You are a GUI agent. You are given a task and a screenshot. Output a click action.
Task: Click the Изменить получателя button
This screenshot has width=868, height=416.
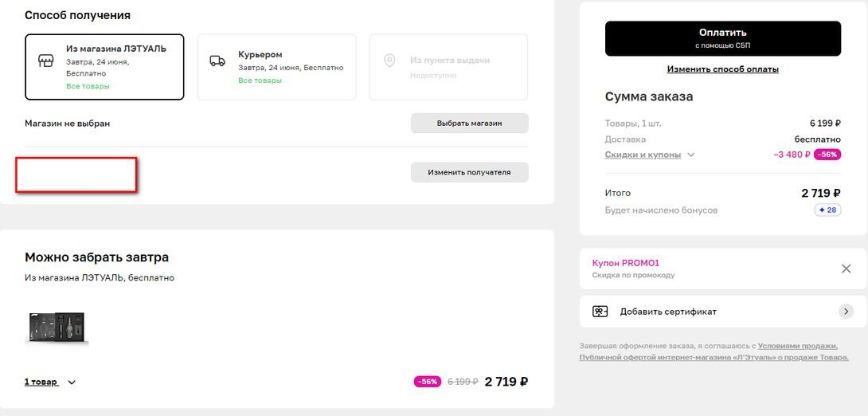click(469, 172)
